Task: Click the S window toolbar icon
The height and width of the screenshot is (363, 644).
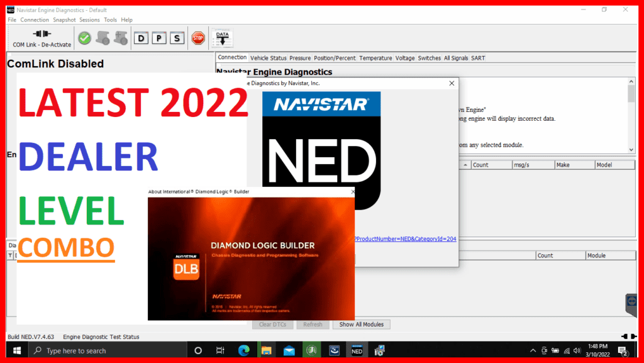Action: pos(176,38)
